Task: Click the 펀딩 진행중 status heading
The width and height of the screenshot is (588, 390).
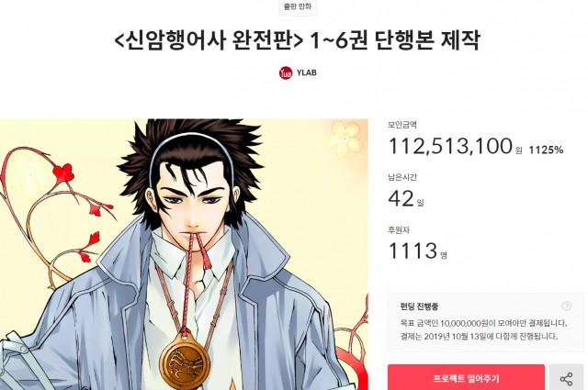Action: point(419,306)
